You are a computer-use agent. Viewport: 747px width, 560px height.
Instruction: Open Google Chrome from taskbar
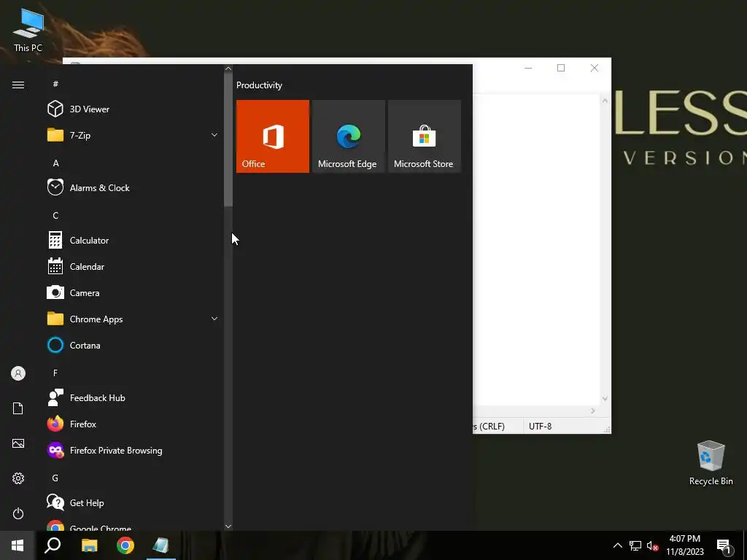(x=125, y=545)
